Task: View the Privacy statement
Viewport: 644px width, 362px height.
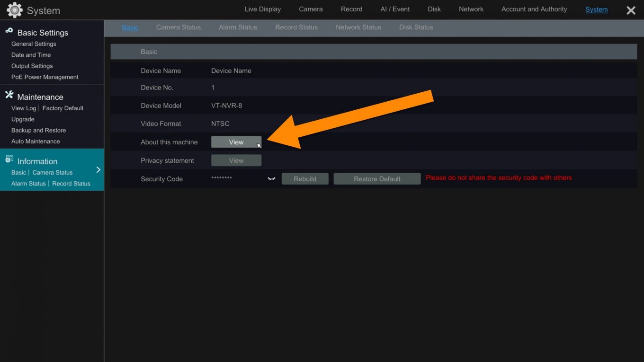Action: (x=236, y=160)
